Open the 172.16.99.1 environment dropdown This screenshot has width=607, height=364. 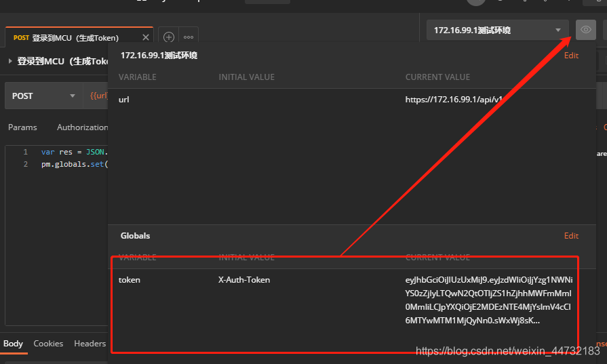coord(497,30)
